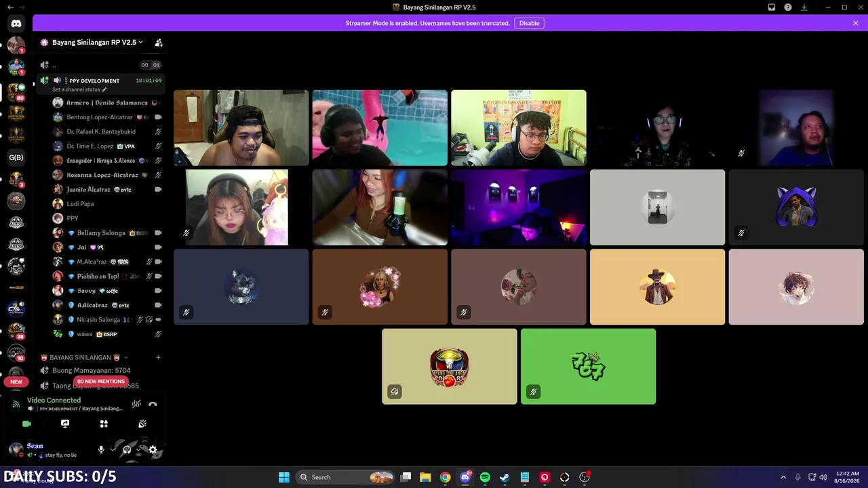The height and width of the screenshot is (488, 868).
Task: Select Juanito Alcatraz in voice list
Action: [108, 189]
